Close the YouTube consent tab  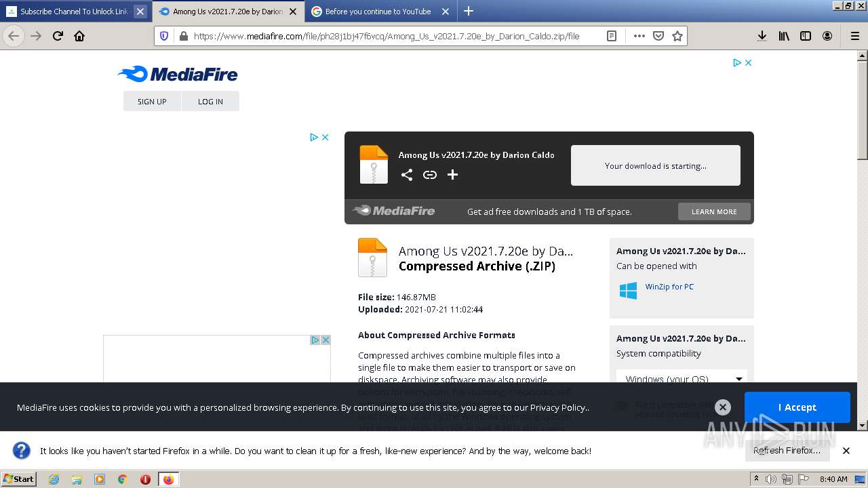[446, 12]
